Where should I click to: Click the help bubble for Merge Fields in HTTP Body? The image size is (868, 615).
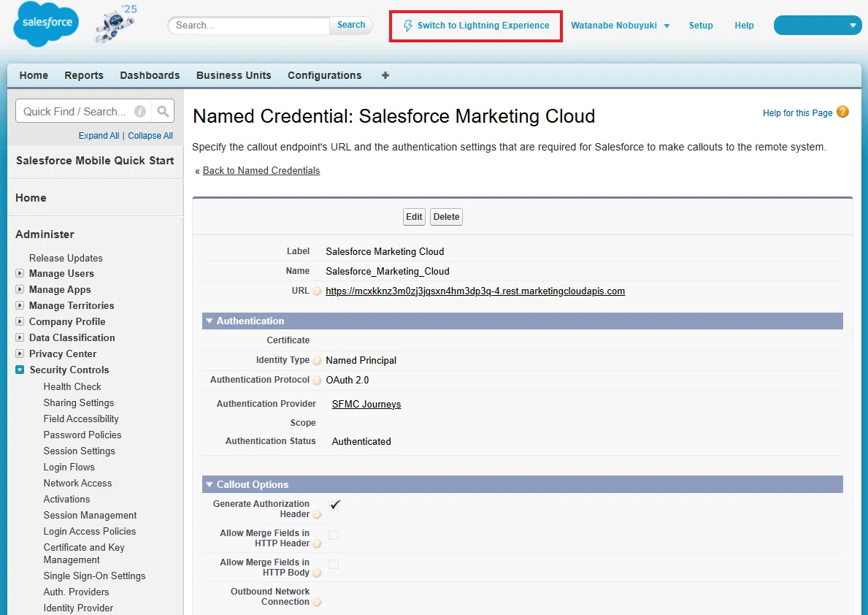(x=317, y=573)
